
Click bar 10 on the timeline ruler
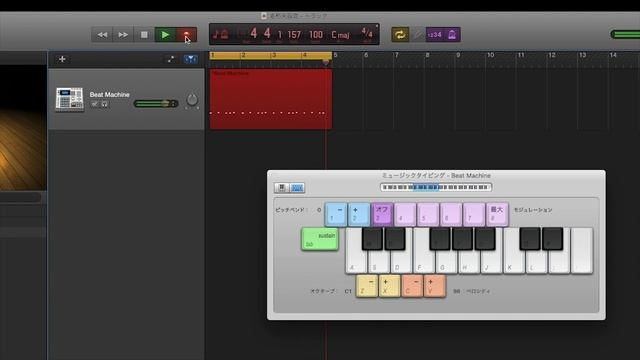coord(490,55)
